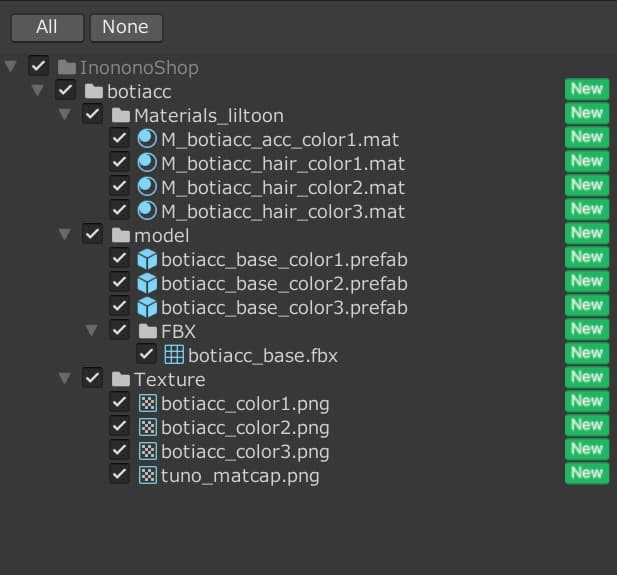Click the texture icon of botiacc_color1.png

(x=147, y=404)
